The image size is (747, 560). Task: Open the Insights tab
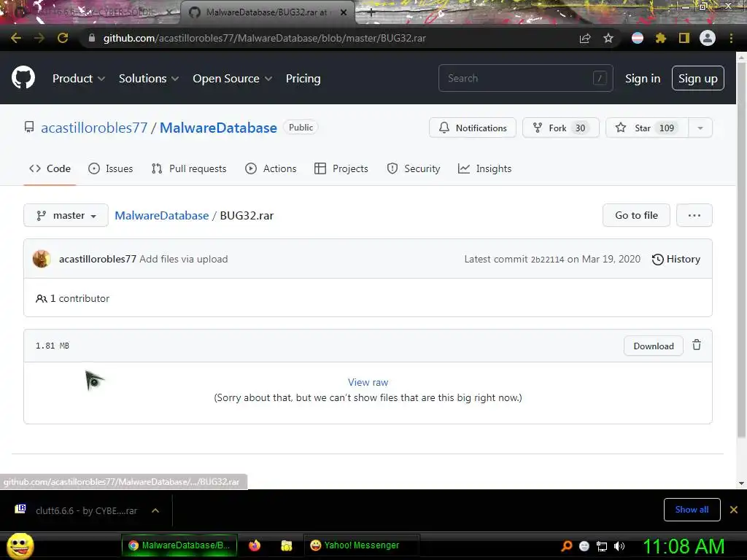pyautogui.click(x=484, y=168)
